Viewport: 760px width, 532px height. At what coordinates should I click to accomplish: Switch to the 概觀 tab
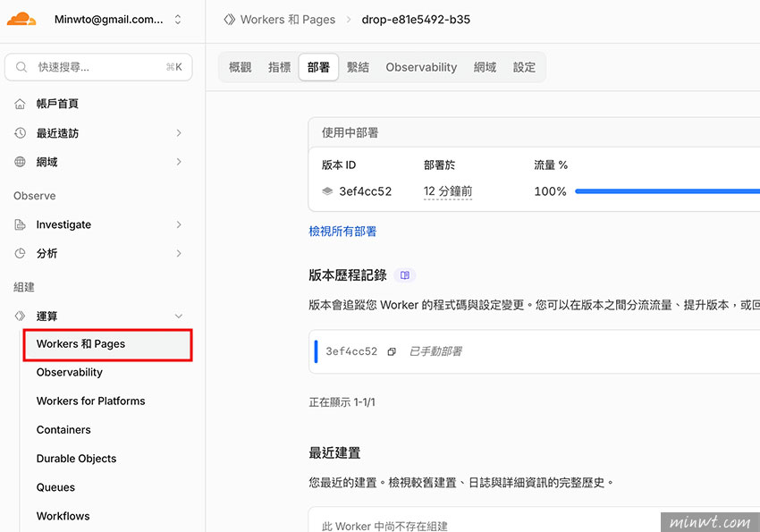pos(240,67)
